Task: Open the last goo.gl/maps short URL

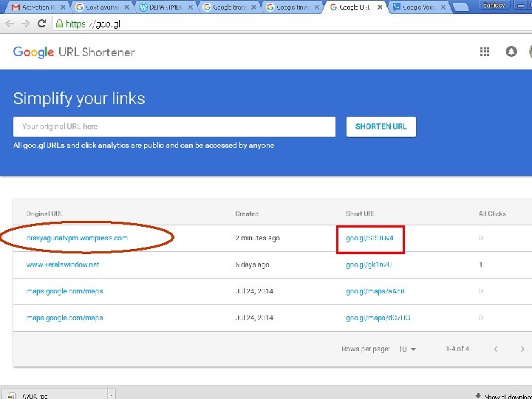Action: 378,318
